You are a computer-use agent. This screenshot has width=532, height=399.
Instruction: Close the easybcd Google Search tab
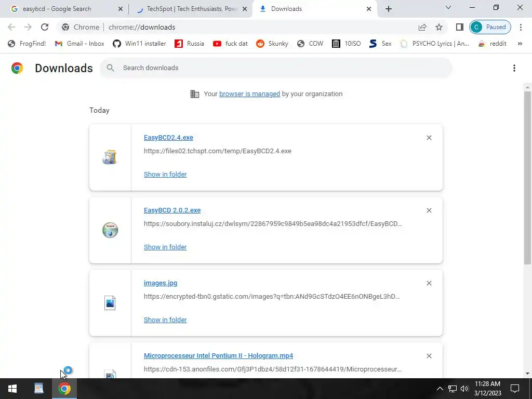120,9
